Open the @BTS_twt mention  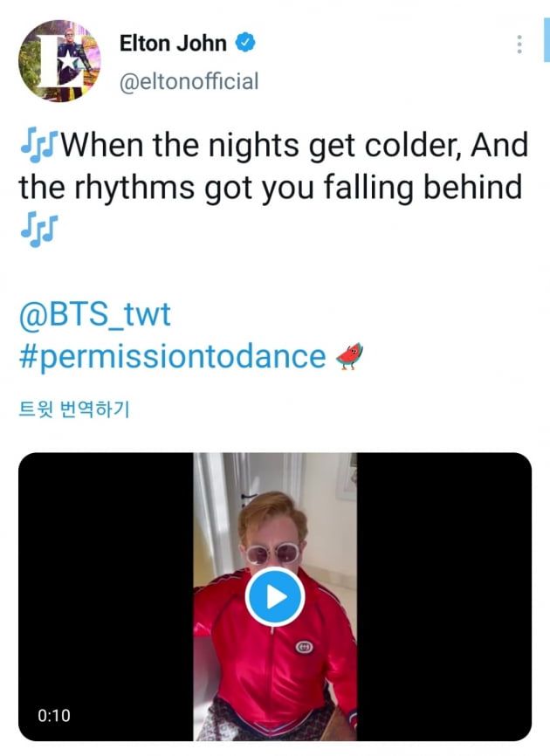94,315
